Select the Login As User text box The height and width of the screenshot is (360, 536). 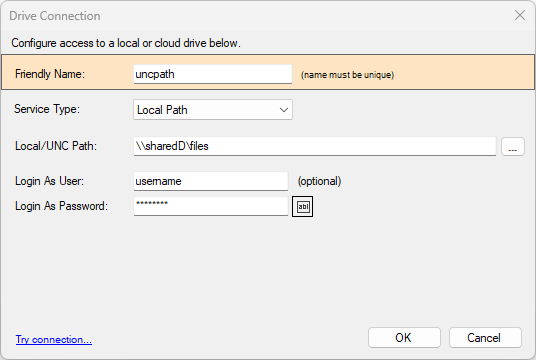211,181
